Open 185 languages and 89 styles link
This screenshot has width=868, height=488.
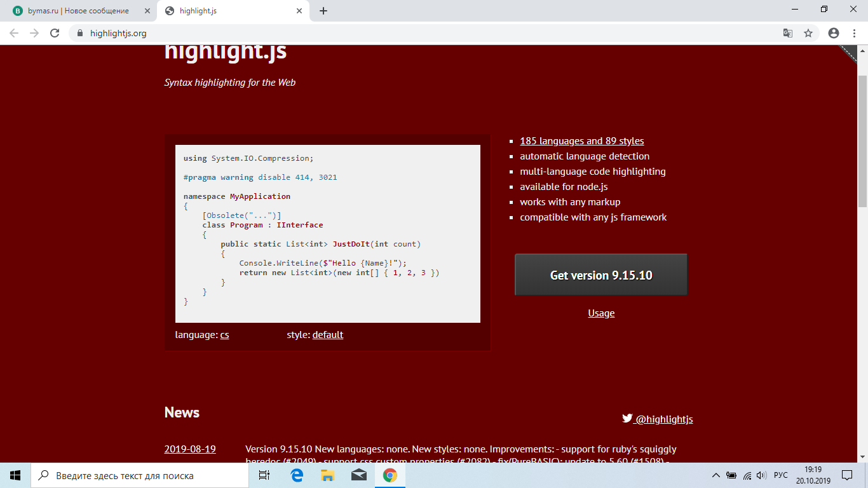point(581,141)
